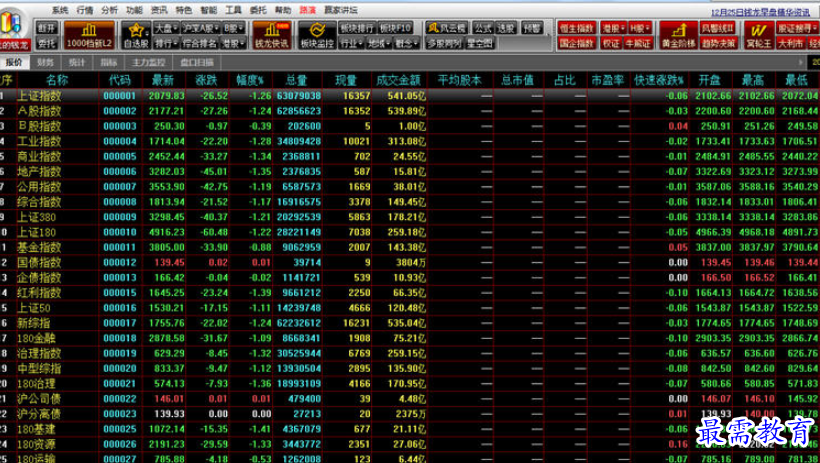The height and width of the screenshot is (463, 820).
Task: Click the 星空图 button
Action: (x=480, y=43)
